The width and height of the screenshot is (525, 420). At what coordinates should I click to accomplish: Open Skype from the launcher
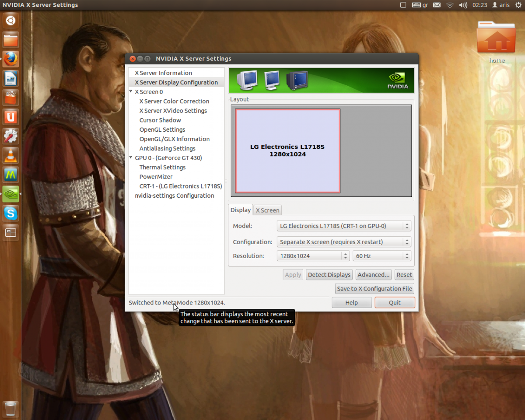pos(11,213)
